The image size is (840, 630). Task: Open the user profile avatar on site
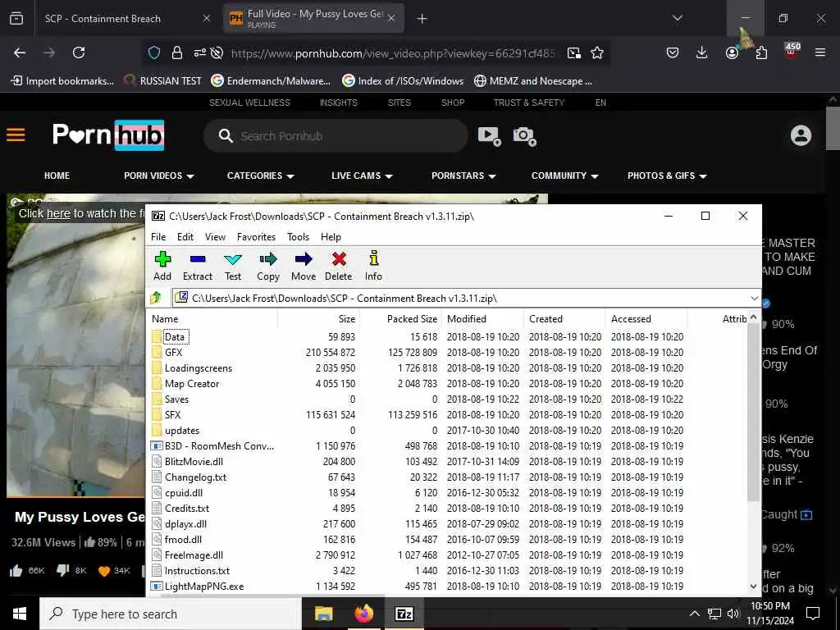pos(801,135)
